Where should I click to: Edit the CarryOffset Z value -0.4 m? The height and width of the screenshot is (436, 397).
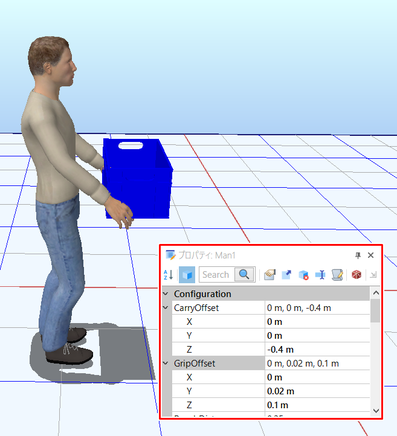317,350
